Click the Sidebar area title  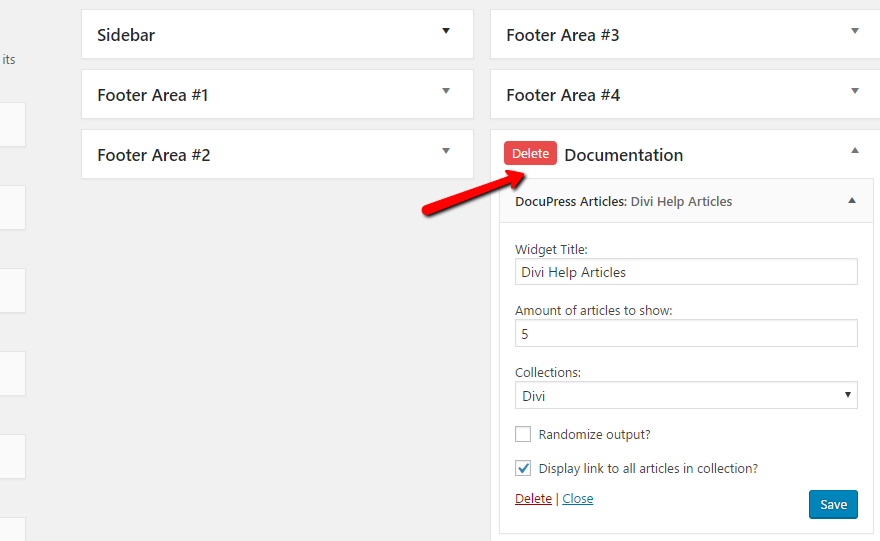click(x=126, y=35)
